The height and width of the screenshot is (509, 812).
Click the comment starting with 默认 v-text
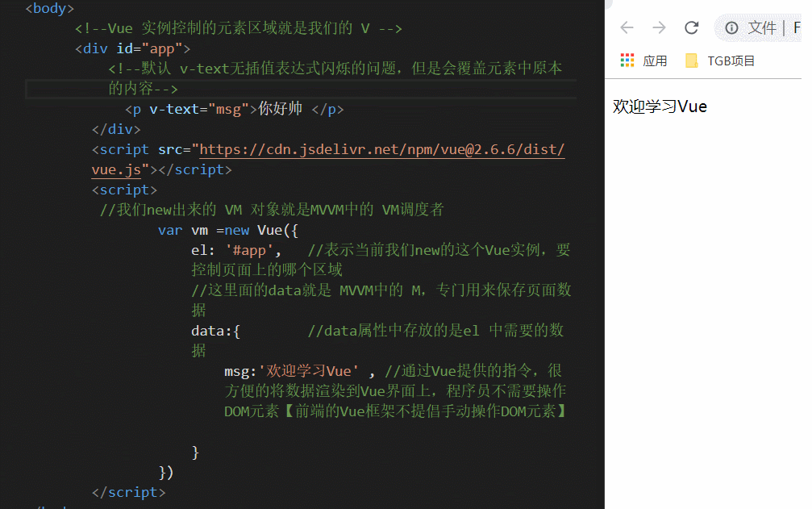[x=335, y=78]
